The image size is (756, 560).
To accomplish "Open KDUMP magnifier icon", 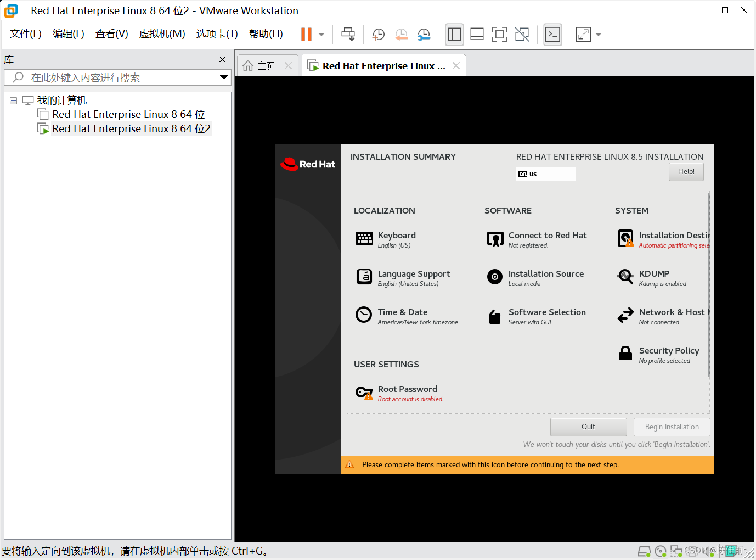I will pos(625,277).
